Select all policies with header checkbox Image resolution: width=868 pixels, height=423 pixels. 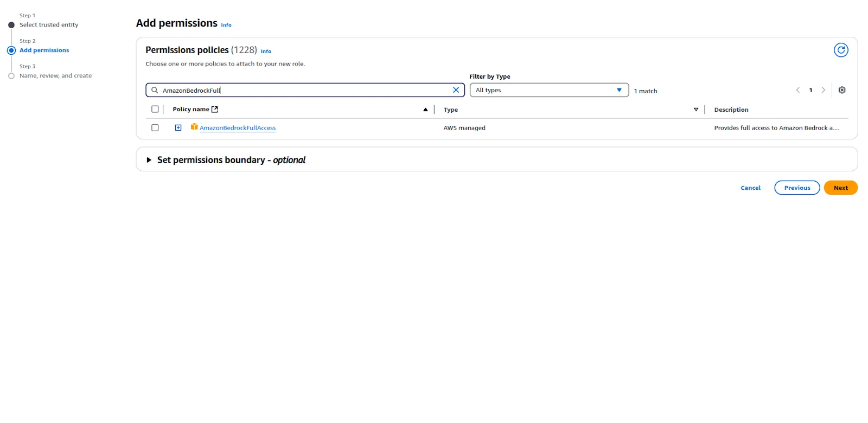[x=155, y=110]
